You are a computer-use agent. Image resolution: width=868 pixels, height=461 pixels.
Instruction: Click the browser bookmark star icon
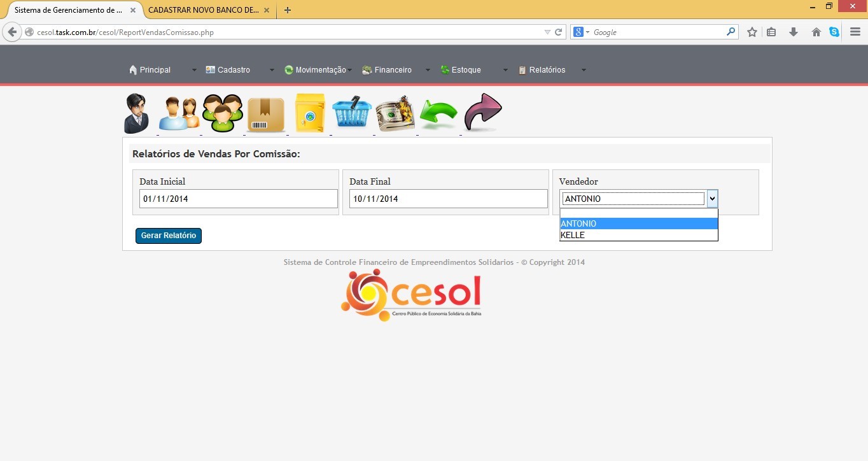click(x=752, y=32)
